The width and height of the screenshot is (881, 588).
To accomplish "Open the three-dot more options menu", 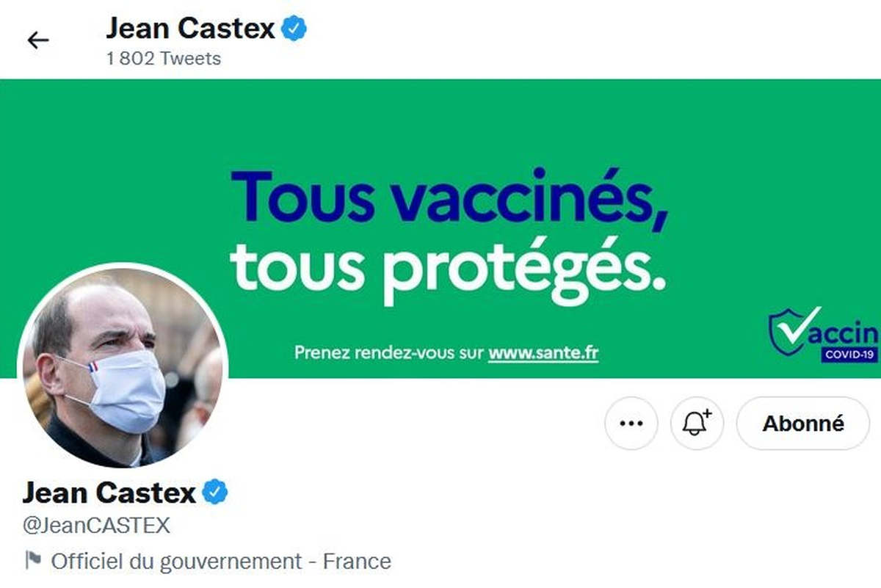I will (x=631, y=424).
